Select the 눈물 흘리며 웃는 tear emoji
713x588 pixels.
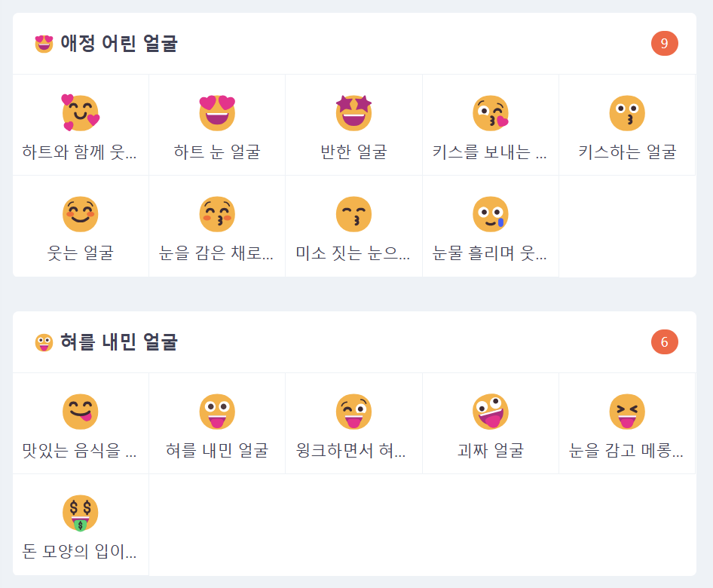tap(490, 213)
